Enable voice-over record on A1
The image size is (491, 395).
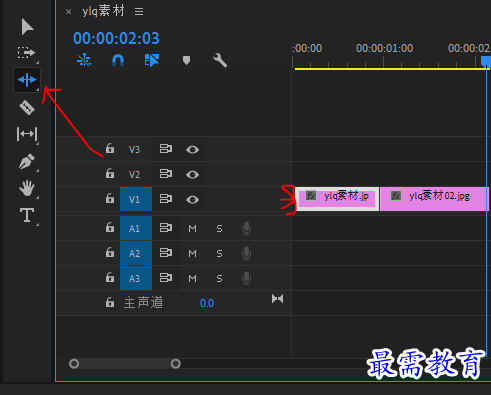pos(246,229)
